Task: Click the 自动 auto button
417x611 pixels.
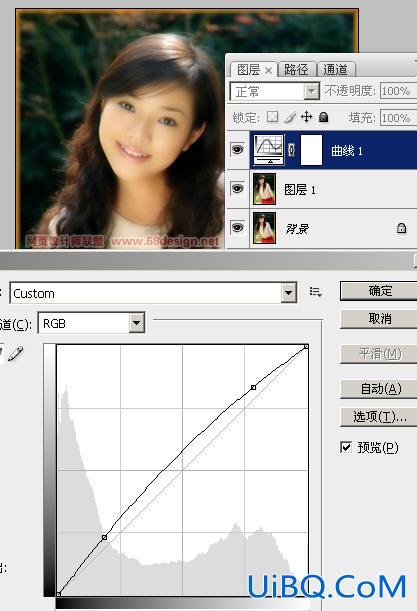Action: tap(380, 388)
